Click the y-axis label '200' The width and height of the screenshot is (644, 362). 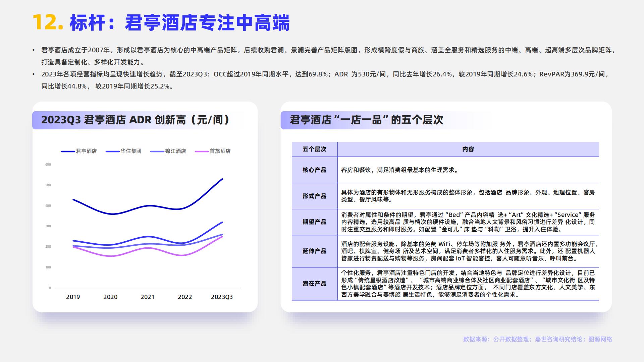coord(48,247)
